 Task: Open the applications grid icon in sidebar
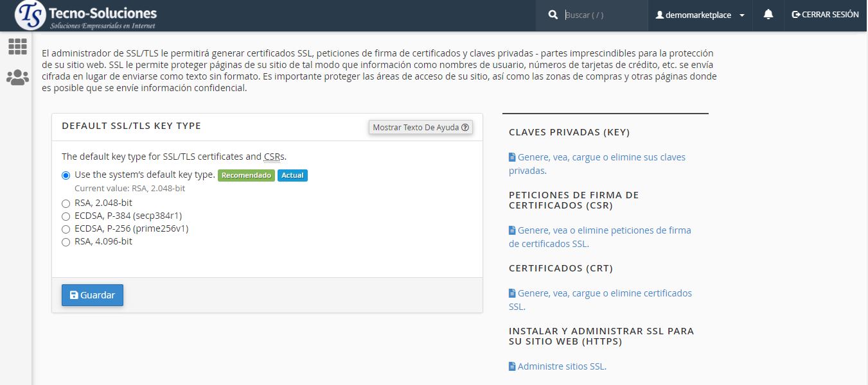pos(17,46)
